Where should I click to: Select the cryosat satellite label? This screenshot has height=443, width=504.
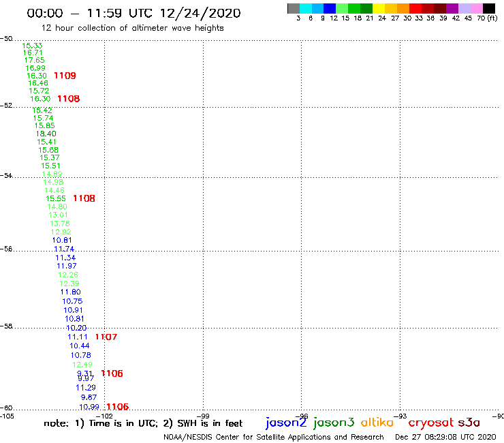click(x=431, y=423)
